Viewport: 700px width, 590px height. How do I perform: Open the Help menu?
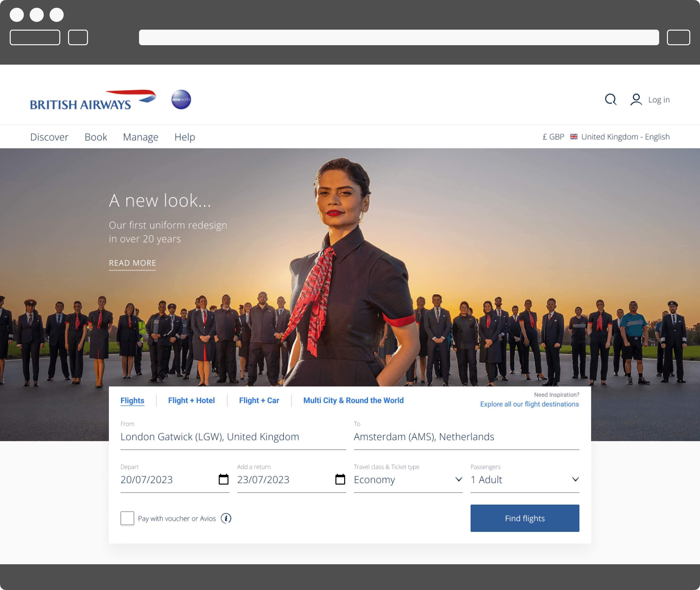coord(185,137)
